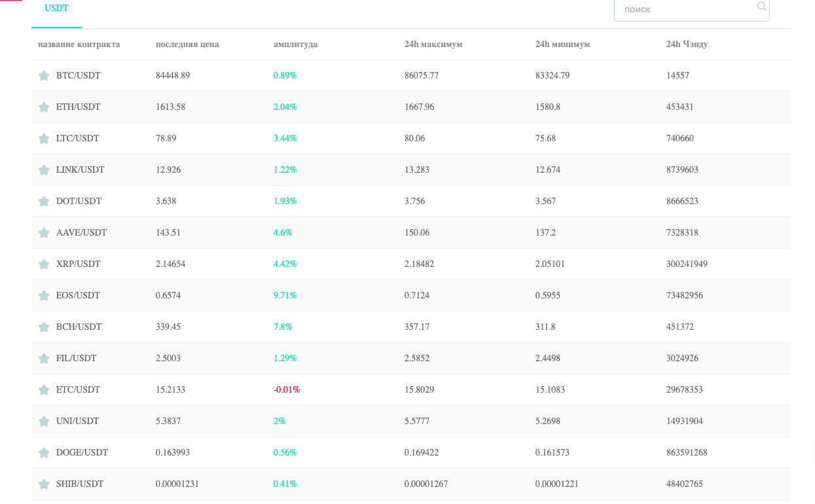Go to the FIL/USDT pair

76,359
